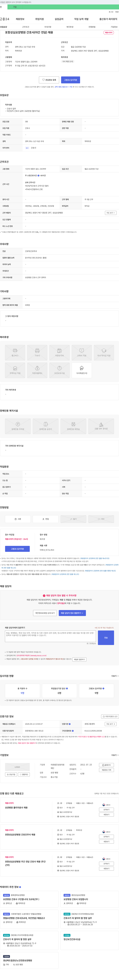Open the 취업지원 main menu
The width and height of the screenshot is (119, 980).
click(40, 19)
